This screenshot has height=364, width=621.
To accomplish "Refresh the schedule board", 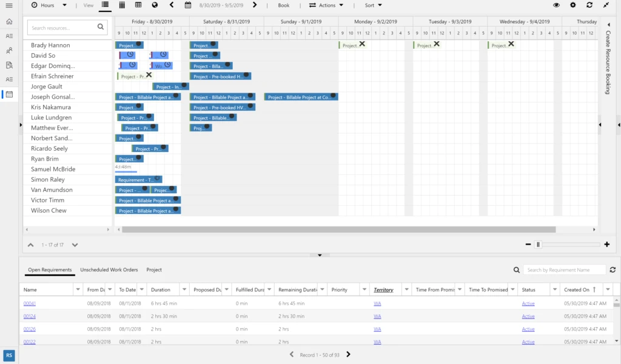I will (589, 5).
